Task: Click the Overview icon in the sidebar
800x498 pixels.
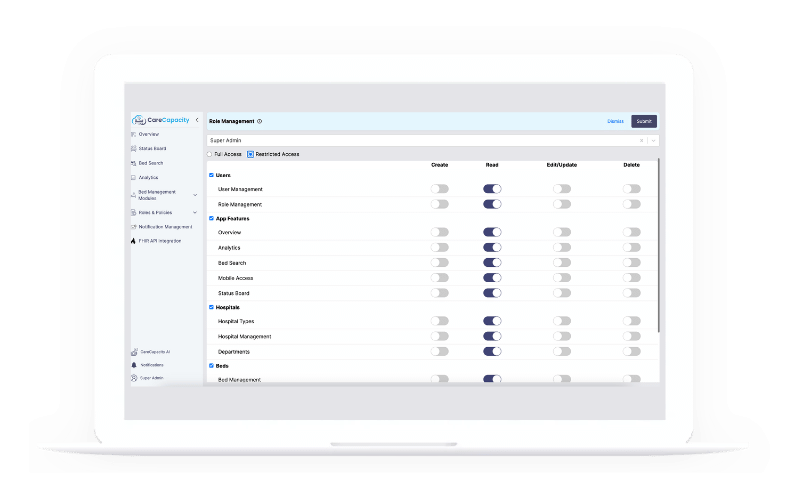Action: pyautogui.click(x=133, y=134)
